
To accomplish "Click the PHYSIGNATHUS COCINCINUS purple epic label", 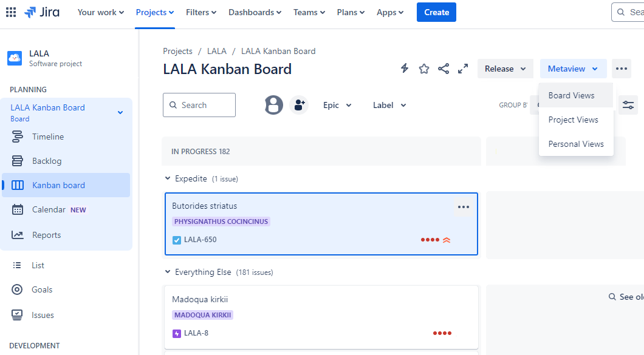I will coord(221,221).
